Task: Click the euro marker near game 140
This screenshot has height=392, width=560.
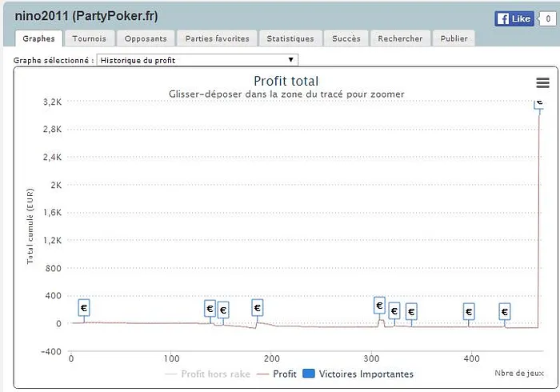Action: 210,309
